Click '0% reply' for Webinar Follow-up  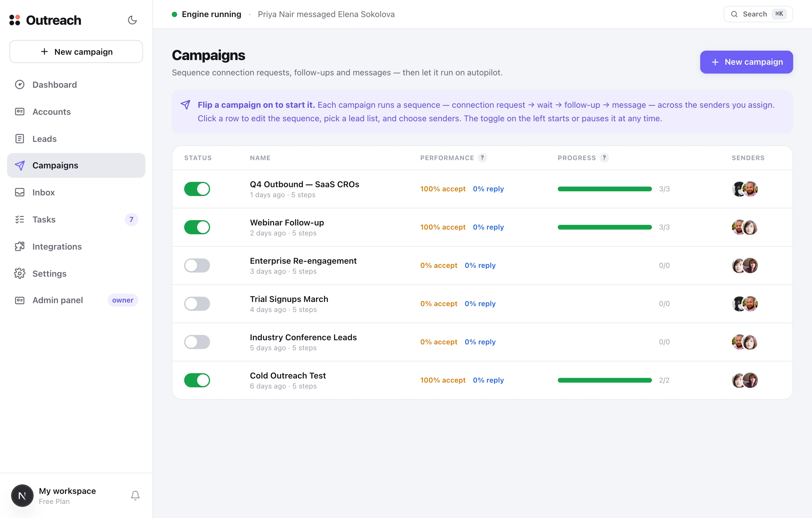tap(488, 227)
